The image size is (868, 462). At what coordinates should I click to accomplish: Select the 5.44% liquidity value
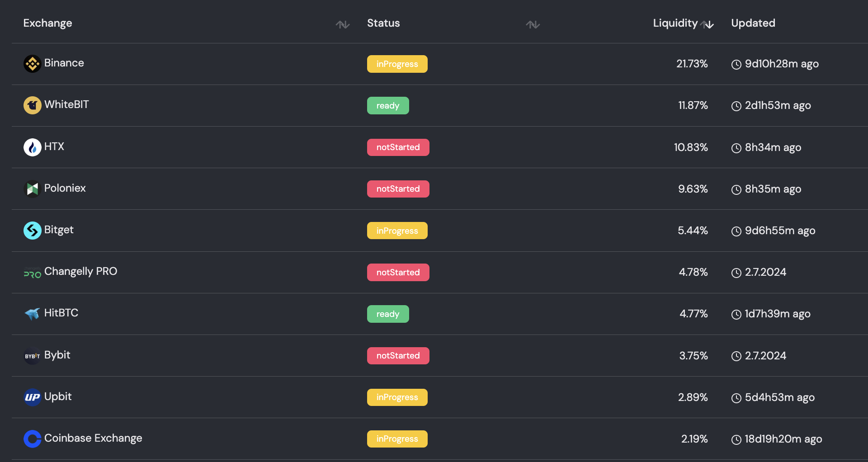click(x=693, y=231)
